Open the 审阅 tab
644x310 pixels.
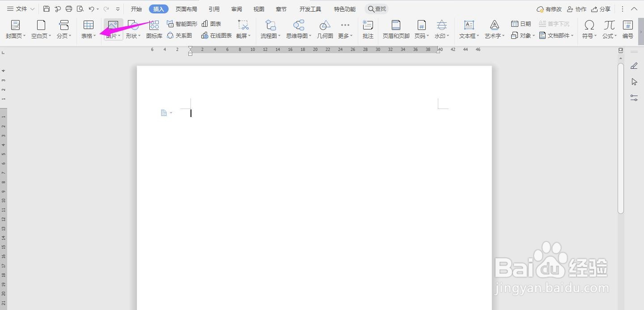click(237, 9)
